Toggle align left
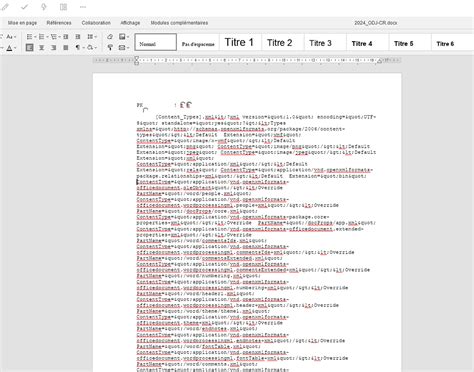Image resolution: width=474 pixels, height=372 pixels. (29, 48)
